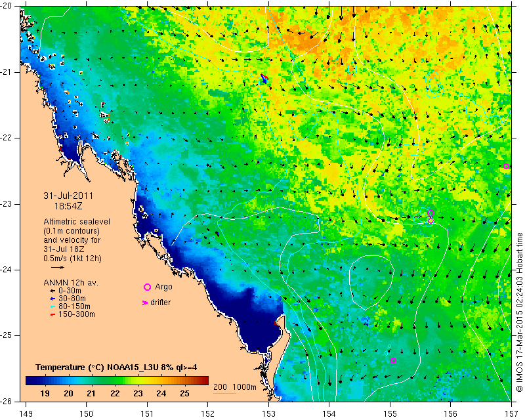Select the black 0-30m arrow legend symbol
The height and width of the screenshot is (420, 525).
tap(52, 291)
